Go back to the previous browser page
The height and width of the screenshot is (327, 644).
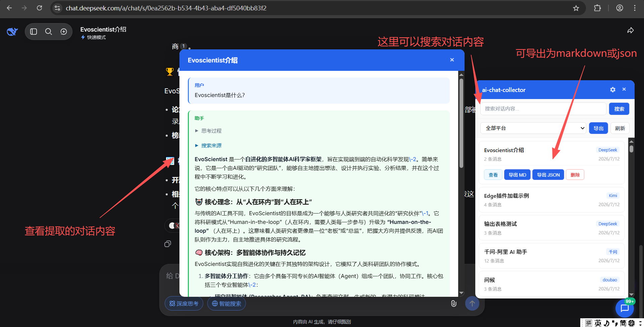pos(9,8)
